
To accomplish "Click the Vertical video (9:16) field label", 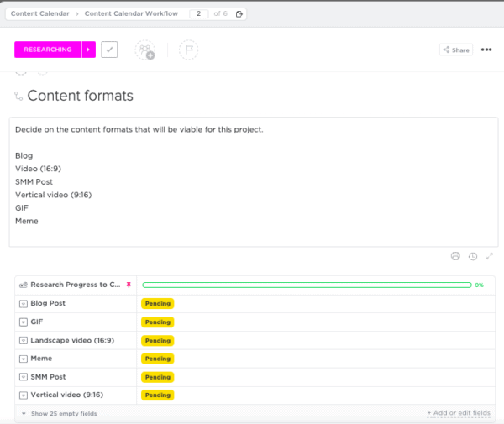I will [67, 395].
